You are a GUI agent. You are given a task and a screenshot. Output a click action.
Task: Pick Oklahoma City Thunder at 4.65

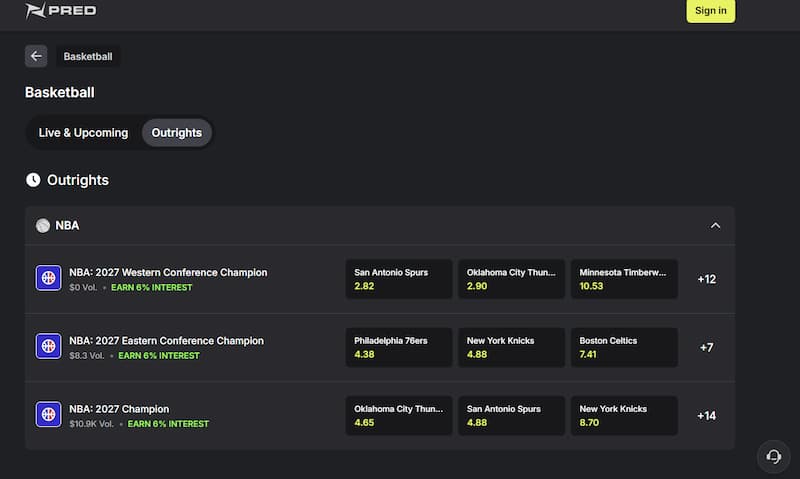pyautogui.click(x=399, y=416)
